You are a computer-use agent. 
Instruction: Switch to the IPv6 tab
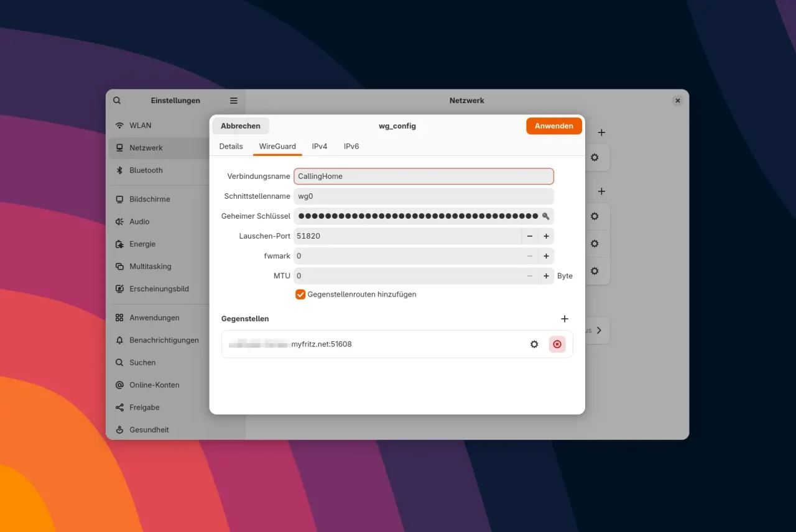tap(351, 147)
